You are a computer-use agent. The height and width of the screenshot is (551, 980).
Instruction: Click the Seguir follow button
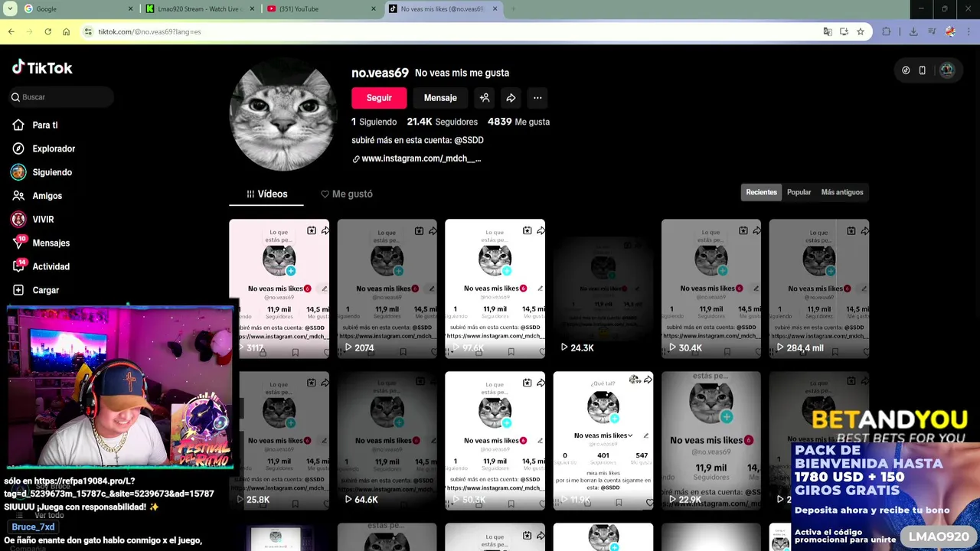[379, 98]
